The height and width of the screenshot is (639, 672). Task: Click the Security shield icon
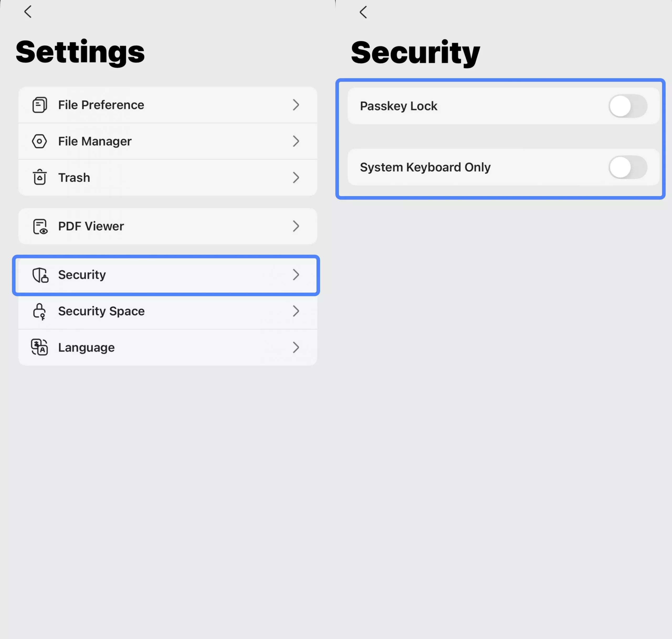[x=40, y=275]
